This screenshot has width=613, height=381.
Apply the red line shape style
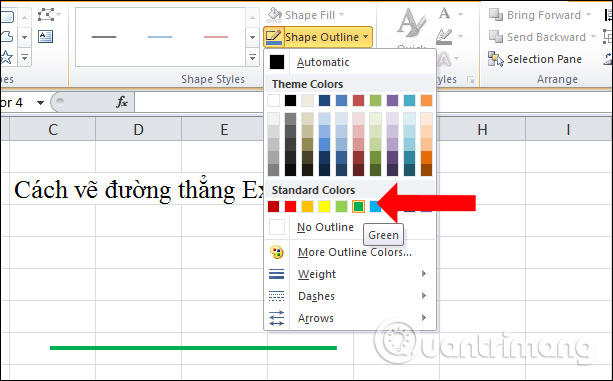(x=216, y=37)
